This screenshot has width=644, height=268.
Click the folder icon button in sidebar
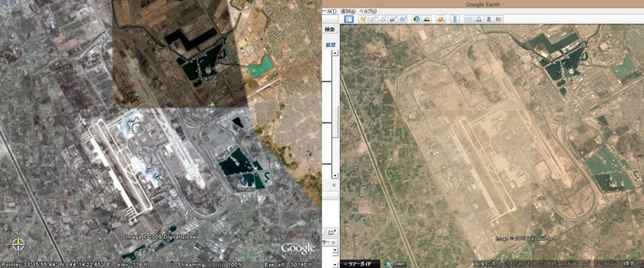(x=332, y=232)
